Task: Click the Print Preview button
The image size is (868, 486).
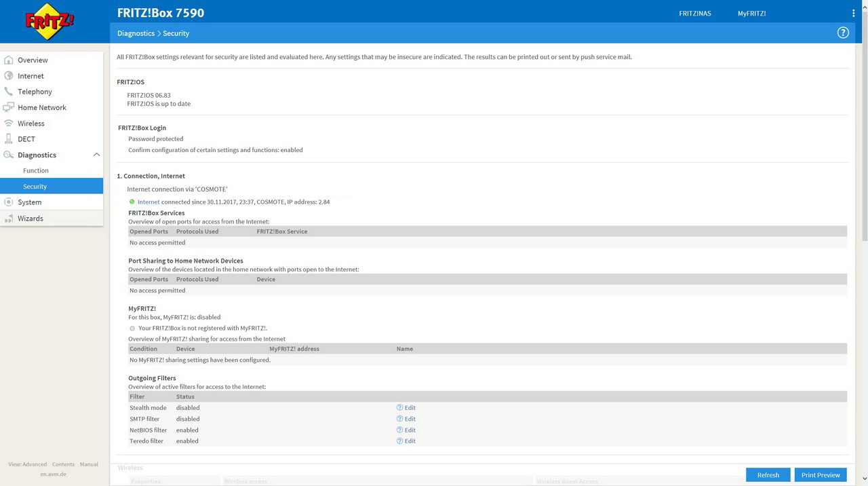Action: click(x=821, y=474)
